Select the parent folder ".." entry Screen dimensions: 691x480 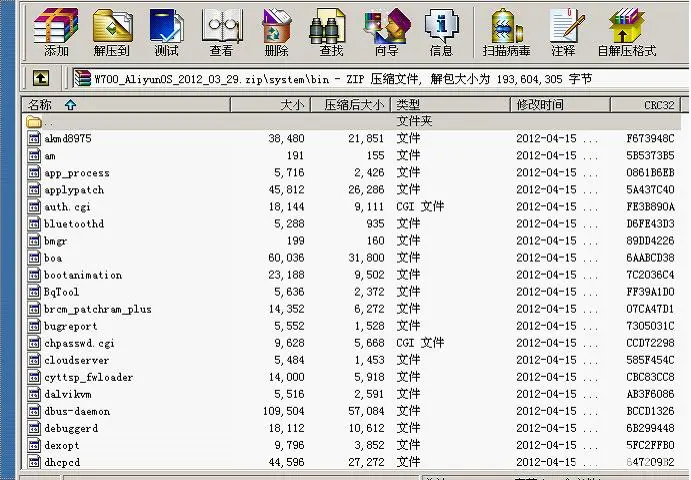click(48, 121)
